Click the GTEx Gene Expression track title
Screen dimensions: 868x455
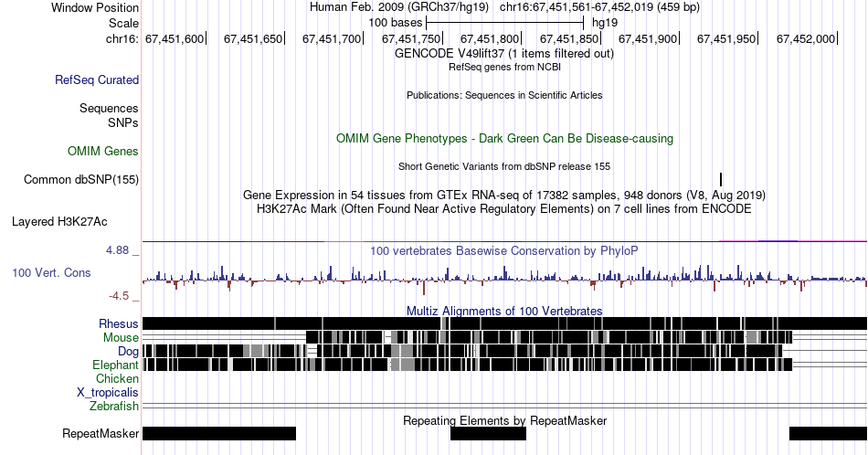click(x=504, y=195)
